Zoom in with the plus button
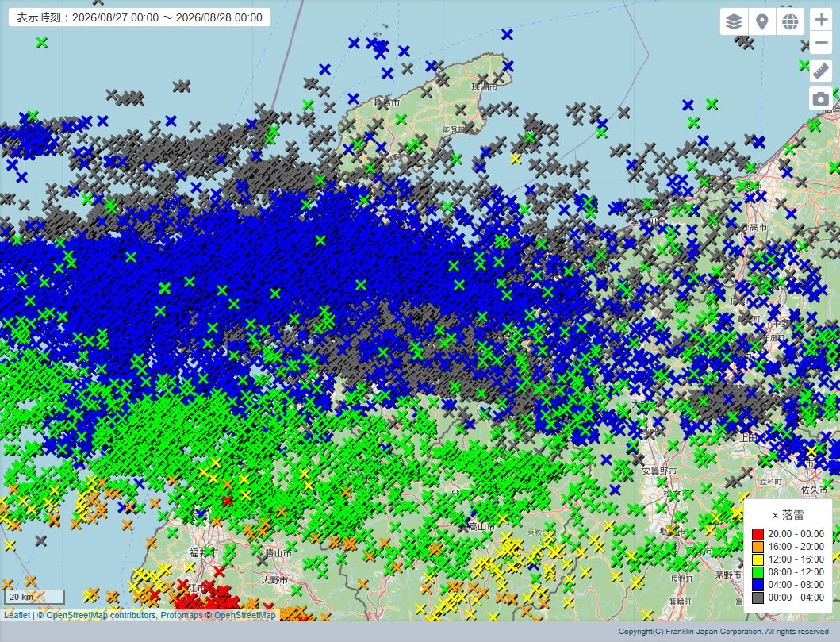Image resolution: width=840 pixels, height=642 pixels. pyautogui.click(x=821, y=20)
